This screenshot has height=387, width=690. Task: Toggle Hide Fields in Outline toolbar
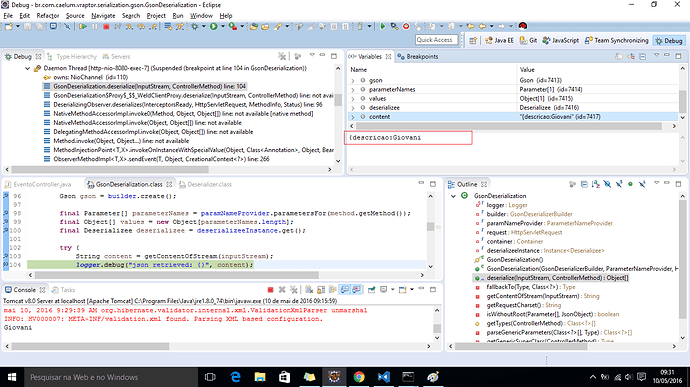click(x=607, y=184)
